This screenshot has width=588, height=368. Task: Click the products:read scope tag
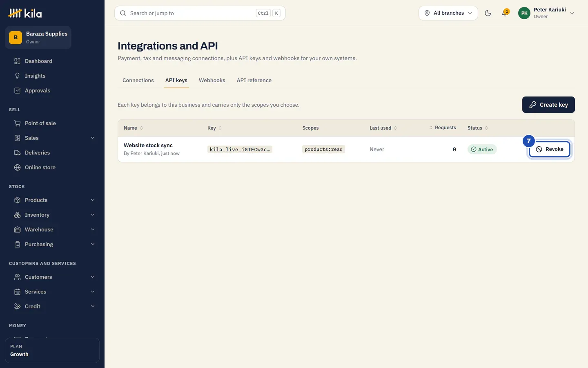click(324, 149)
